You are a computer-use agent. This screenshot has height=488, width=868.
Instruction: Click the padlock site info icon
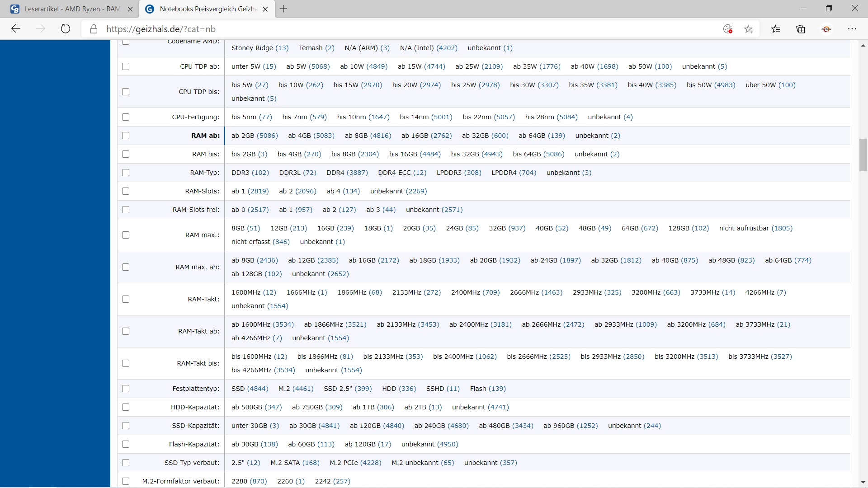[x=94, y=29]
